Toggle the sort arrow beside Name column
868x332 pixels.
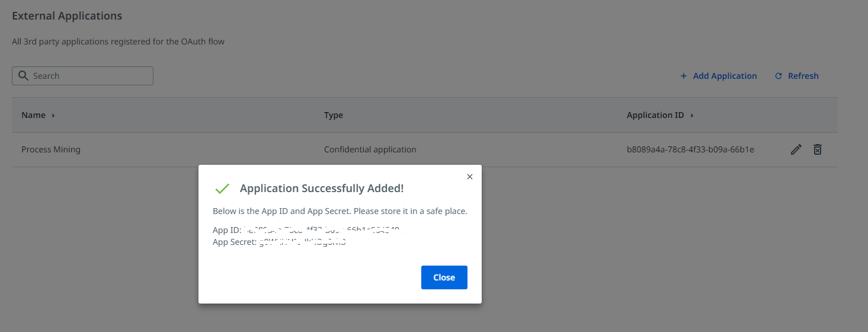click(x=53, y=116)
